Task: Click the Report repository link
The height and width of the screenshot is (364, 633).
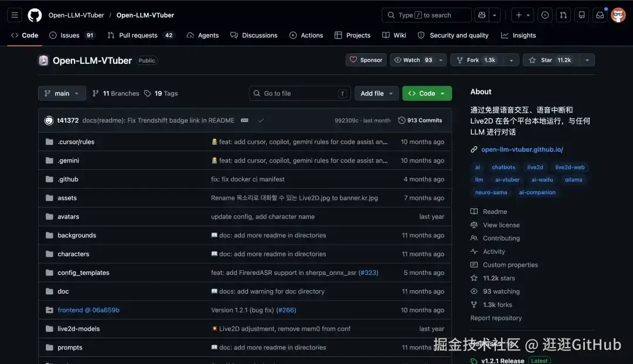Action: (496, 318)
